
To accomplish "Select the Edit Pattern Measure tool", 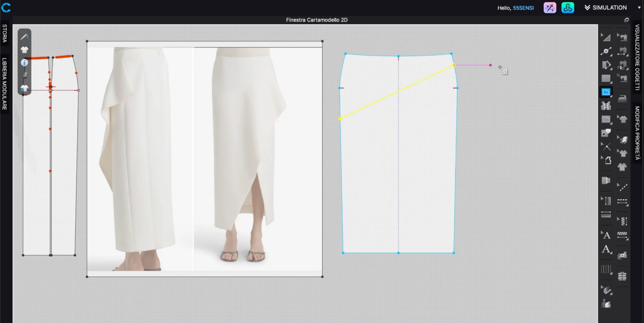I will pos(606,201).
